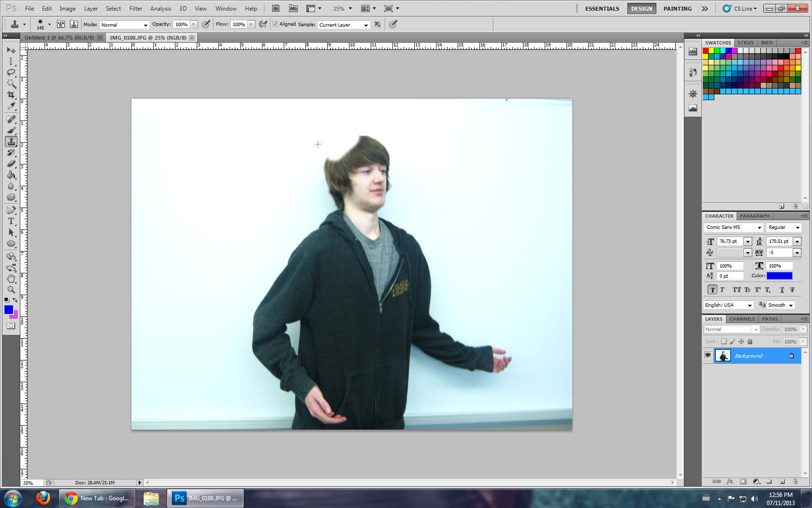Select the Lasso tool

pos(11,73)
